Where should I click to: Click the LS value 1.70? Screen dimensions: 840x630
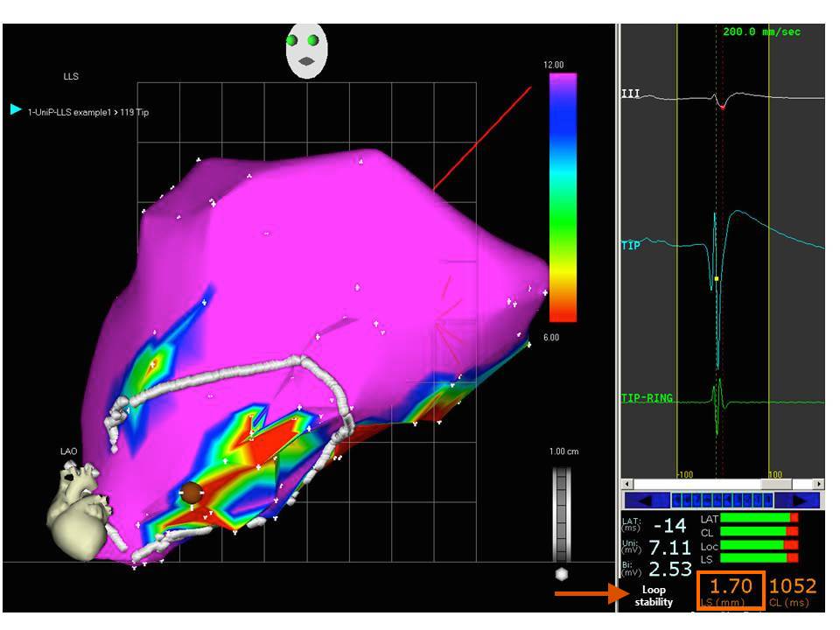(731, 585)
